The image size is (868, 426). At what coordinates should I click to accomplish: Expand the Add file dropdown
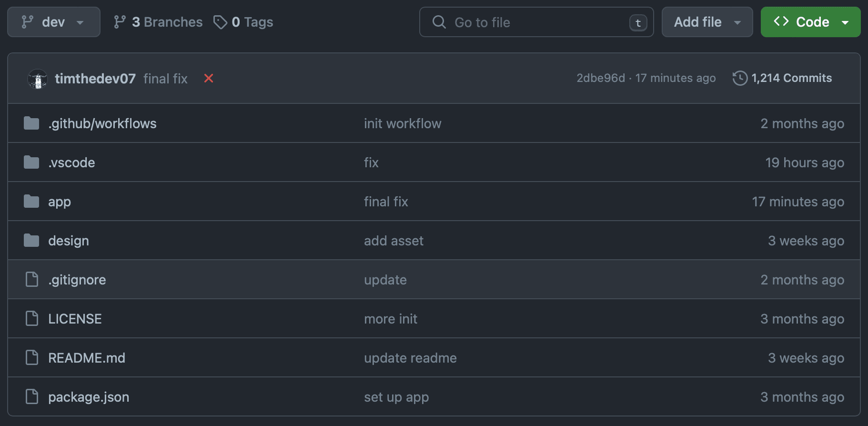point(707,22)
